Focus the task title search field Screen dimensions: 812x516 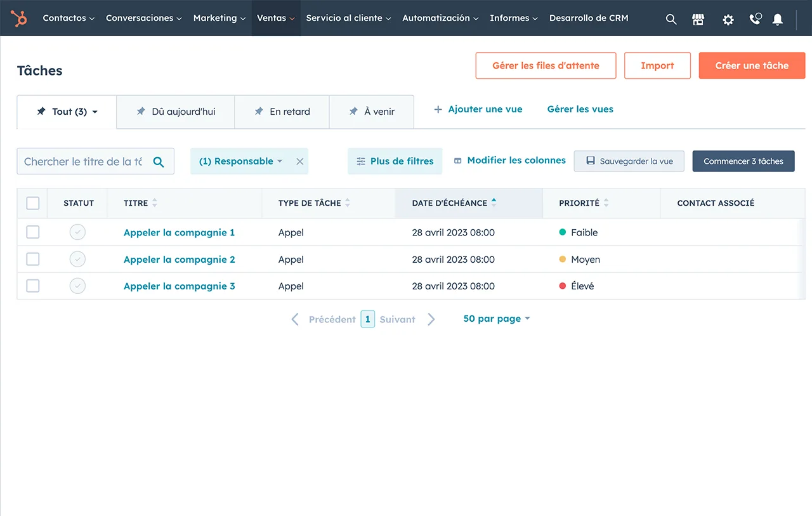pos(82,161)
